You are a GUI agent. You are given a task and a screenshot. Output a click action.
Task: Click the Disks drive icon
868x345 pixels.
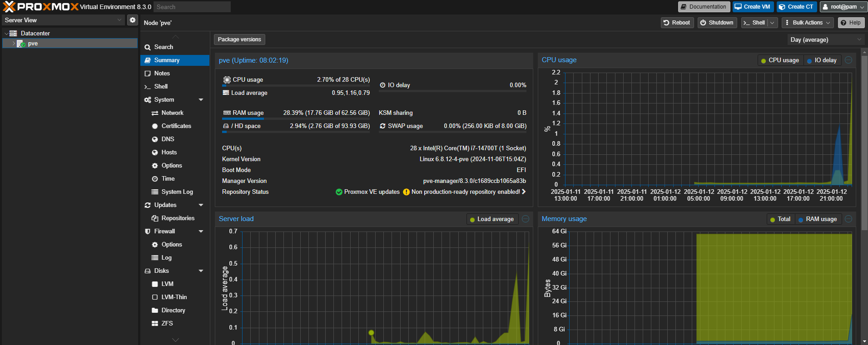[148, 271]
